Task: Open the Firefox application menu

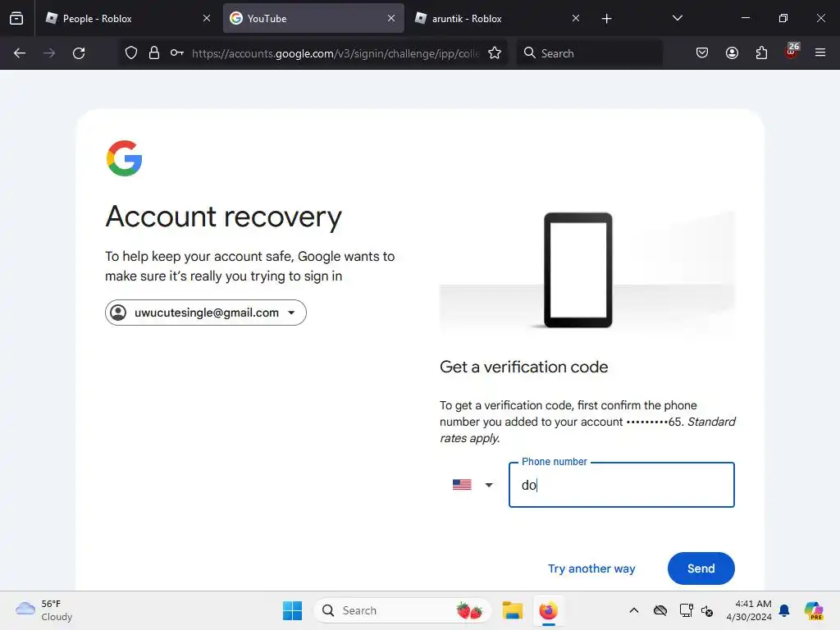Action: (x=820, y=52)
